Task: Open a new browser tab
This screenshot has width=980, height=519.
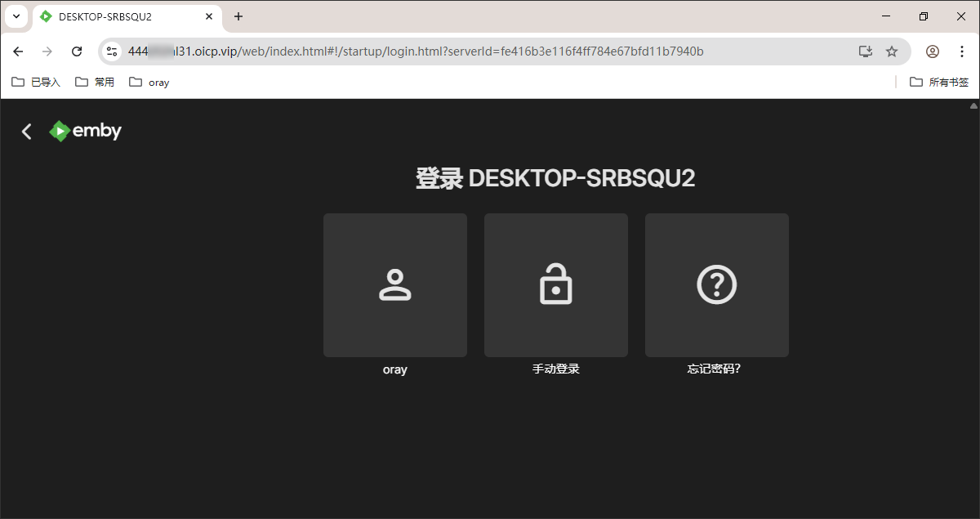Action: (238, 16)
